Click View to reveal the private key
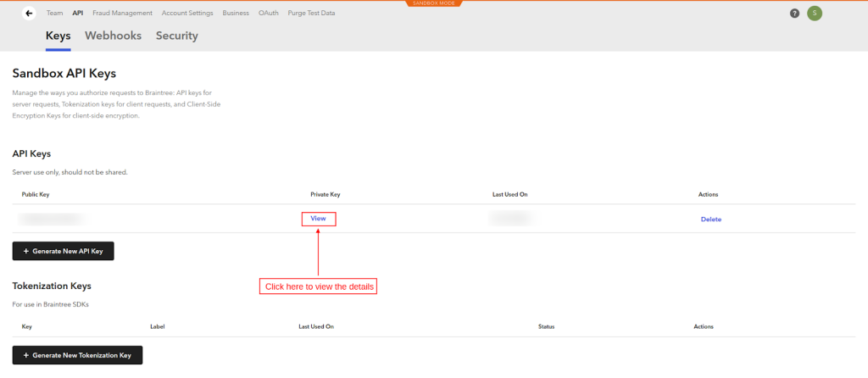 click(x=318, y=219)
